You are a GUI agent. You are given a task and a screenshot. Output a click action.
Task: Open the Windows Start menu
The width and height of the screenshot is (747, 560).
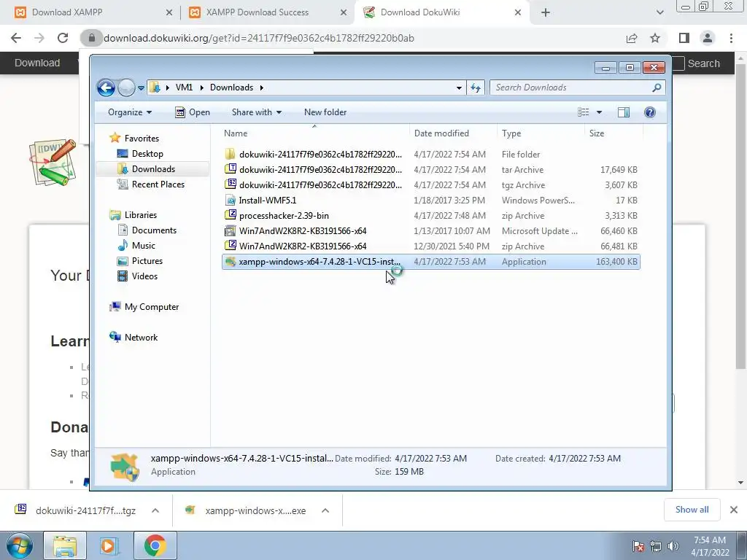click(20, 545)
